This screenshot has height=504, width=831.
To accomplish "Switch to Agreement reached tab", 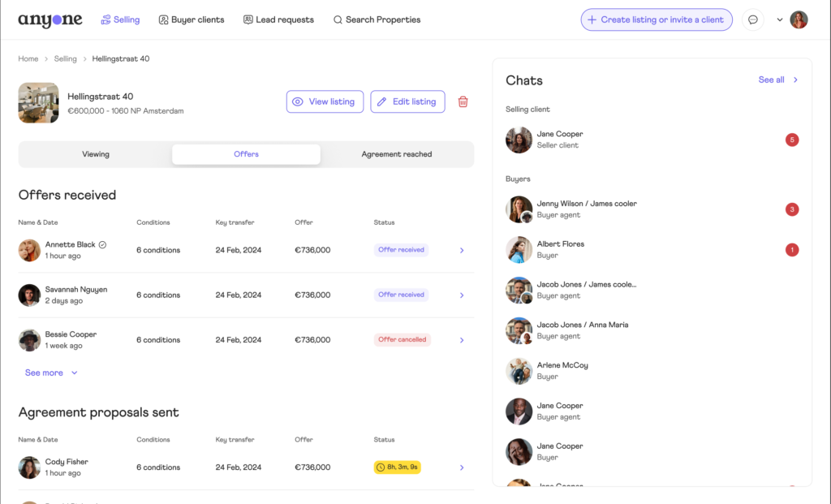I will point(397,154).
